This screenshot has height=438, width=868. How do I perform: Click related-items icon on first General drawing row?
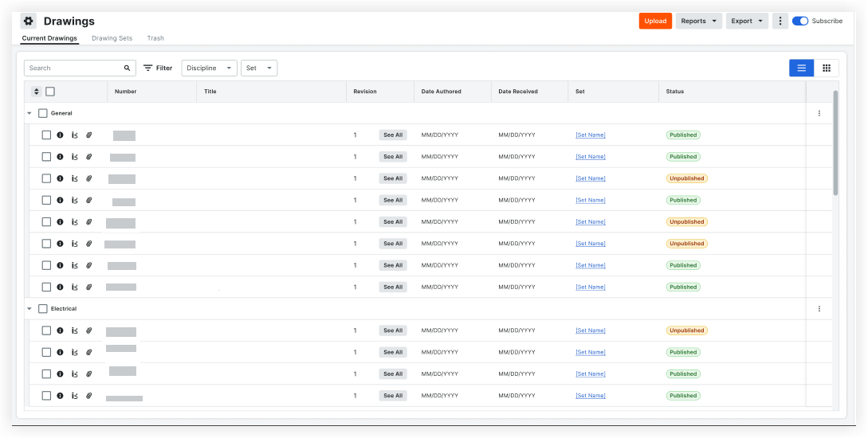pyautogui.click(x=74, y=135)
